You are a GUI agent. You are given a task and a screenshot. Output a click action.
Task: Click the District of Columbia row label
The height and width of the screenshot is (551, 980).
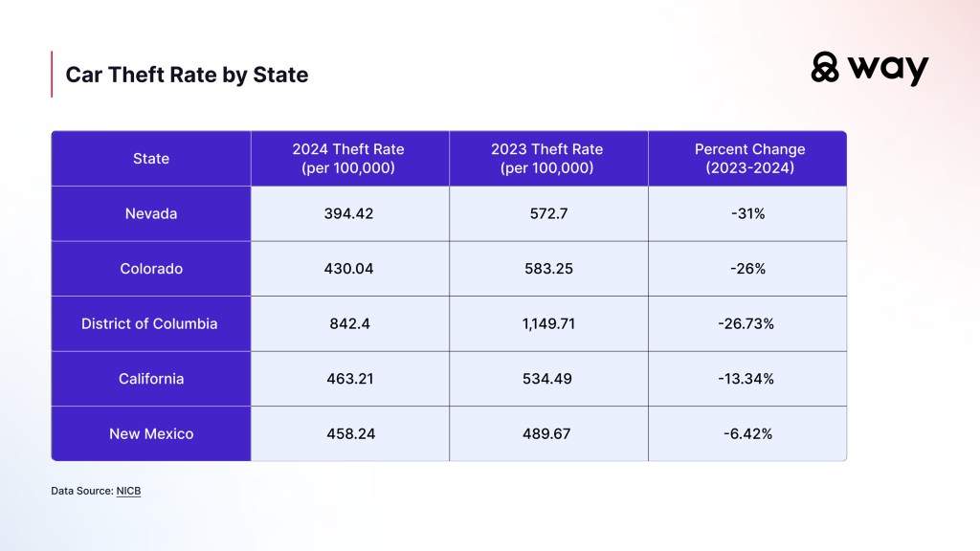149,323
